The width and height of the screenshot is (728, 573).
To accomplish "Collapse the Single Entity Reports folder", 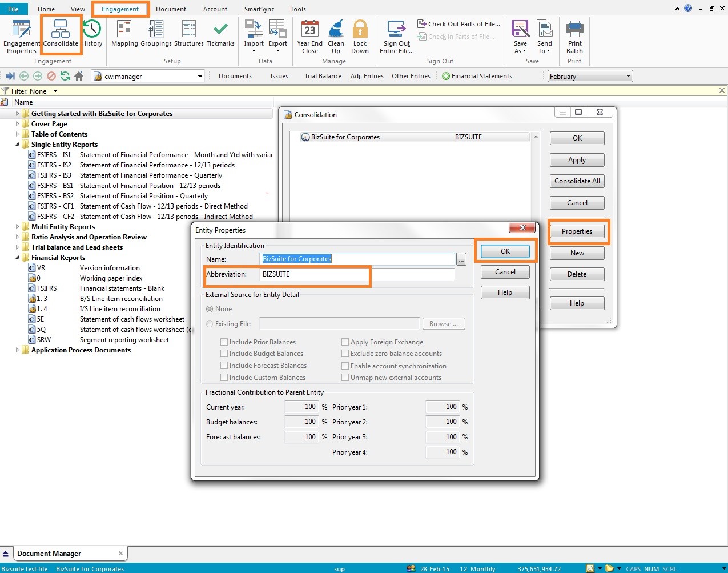I will (17, 145).
